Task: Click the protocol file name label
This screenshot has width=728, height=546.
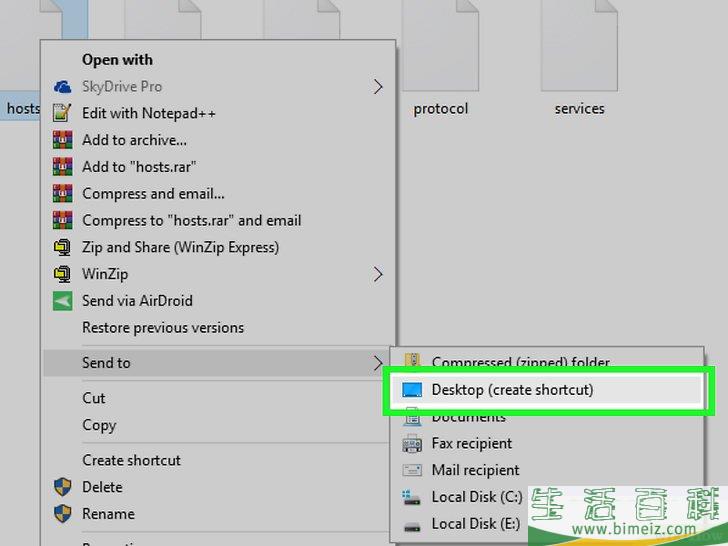Action: tap(440, 109)
